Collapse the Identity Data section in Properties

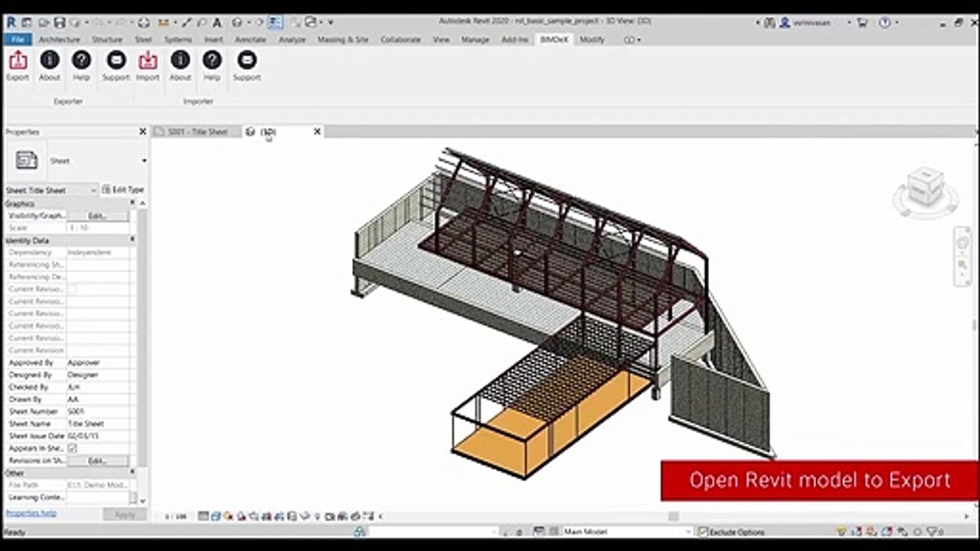click(132, 240)
